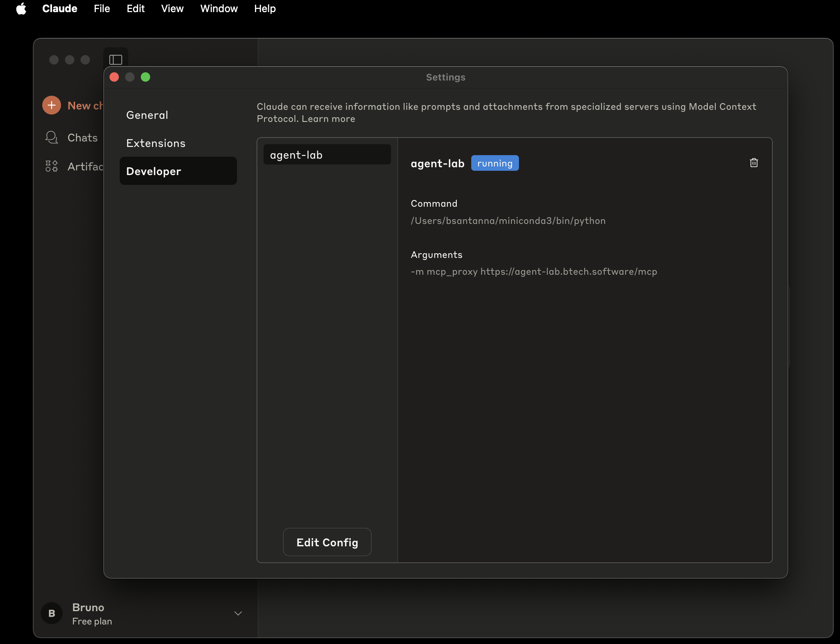
Task: Open Artifacts via shapes icon
Action: pyautogui.click(x=52, y=166)
